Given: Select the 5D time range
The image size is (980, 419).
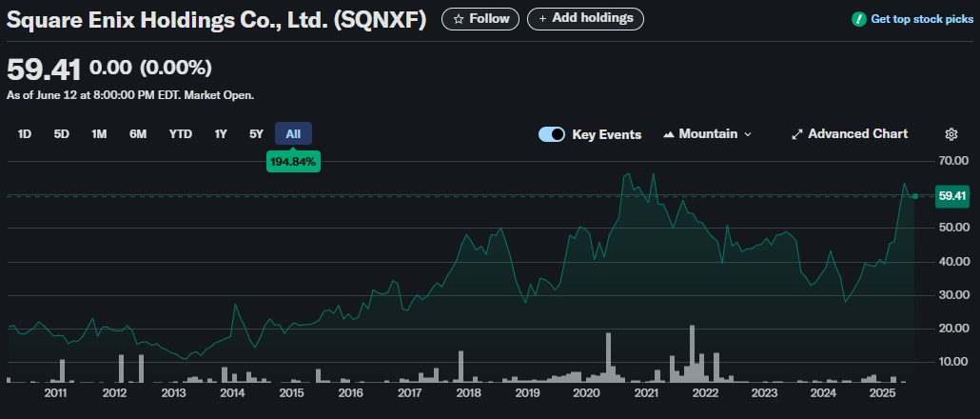Looking at the screenshot, I should coord(61,134).
